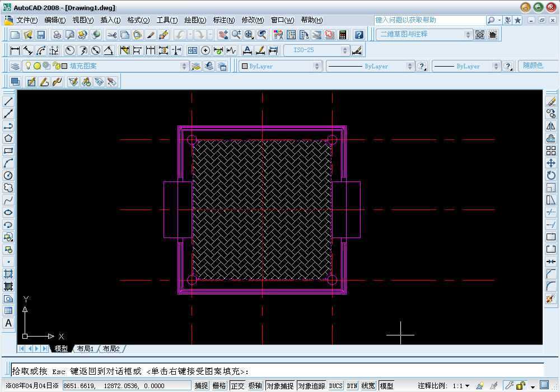Viewport: 560px width, 392px height.
Task: Click the Cut scissors icon
Action: pos(112,35)
